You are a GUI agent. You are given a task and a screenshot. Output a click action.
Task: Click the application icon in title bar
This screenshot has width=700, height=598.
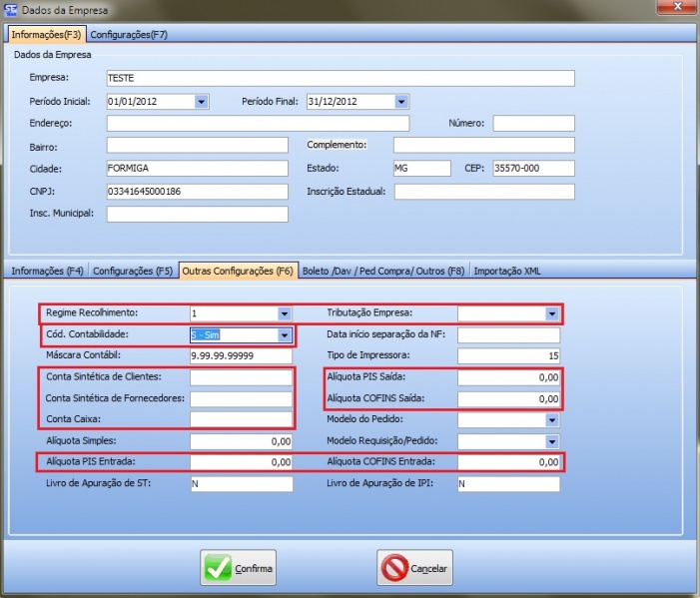pos(10,10)
